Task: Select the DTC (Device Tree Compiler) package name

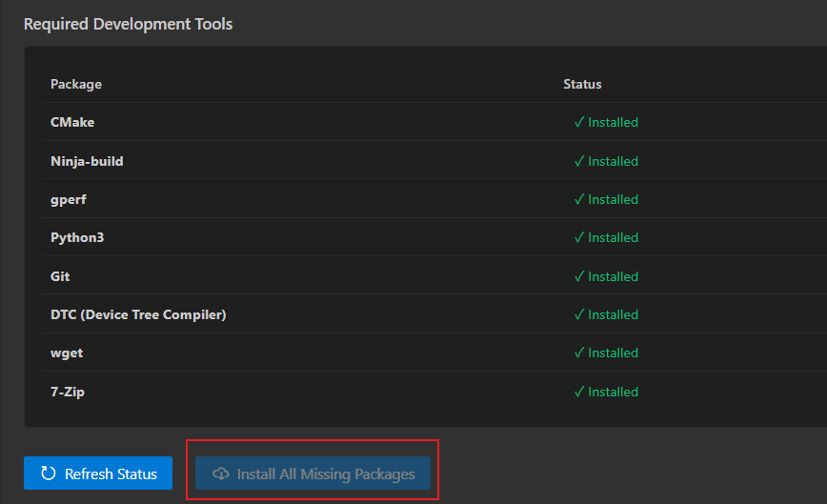Action: coord(138,314)
